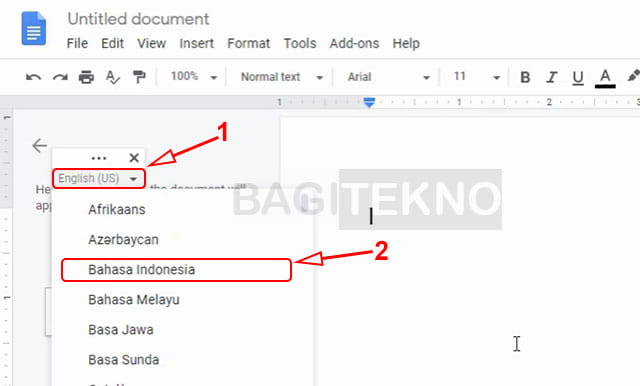
Task: Click the back arrow in side panel
Action: (x=40, y=145)
